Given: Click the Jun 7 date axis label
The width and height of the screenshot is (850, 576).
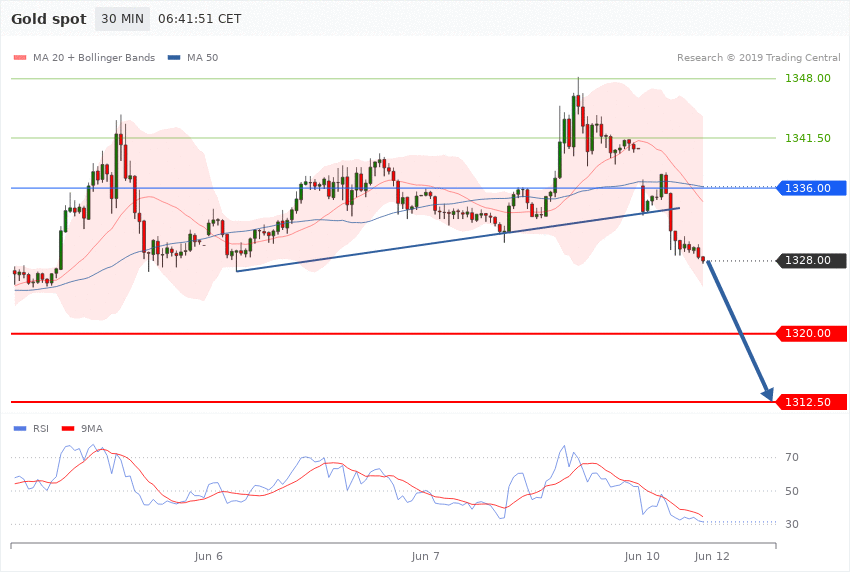Looking at the screenshot, I should (x=426, y=556).
